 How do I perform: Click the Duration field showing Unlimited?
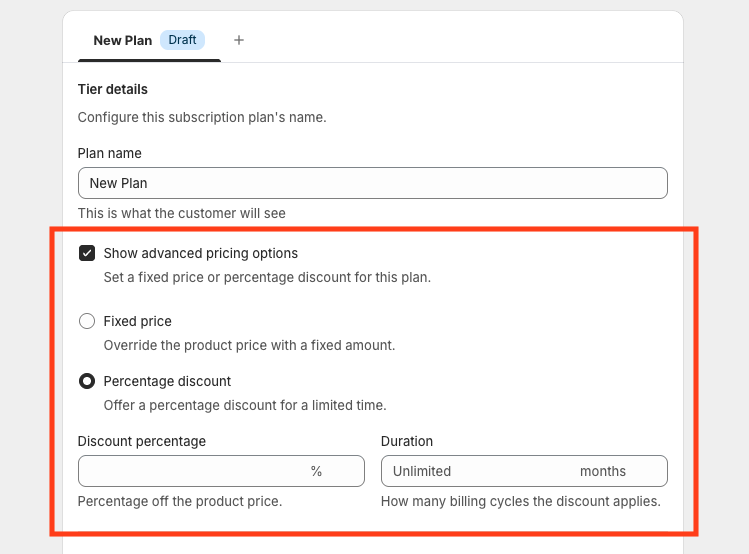(x=480, y=471)
